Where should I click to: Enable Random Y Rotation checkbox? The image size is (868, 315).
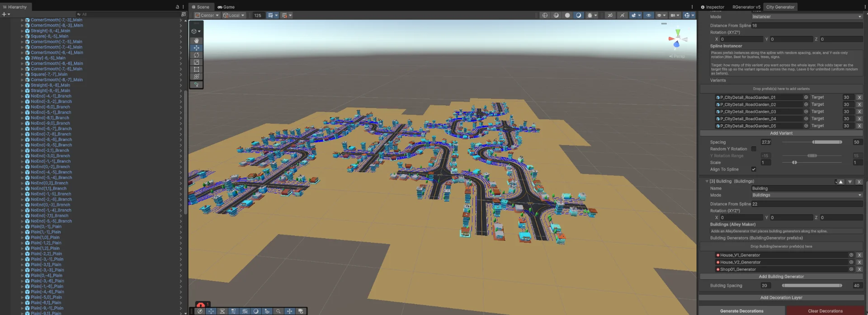(x=754, y=149)
